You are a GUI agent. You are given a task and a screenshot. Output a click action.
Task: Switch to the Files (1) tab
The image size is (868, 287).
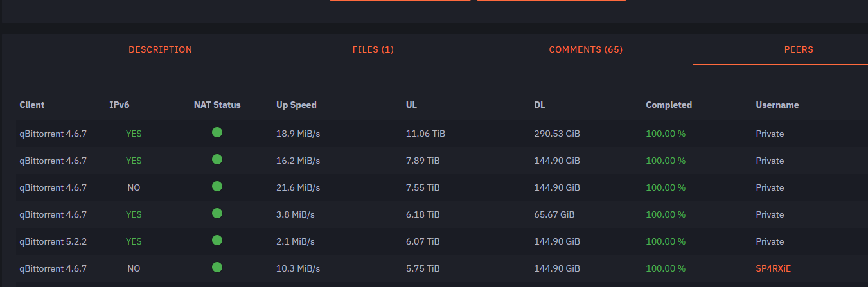click(x=373, y=49)
